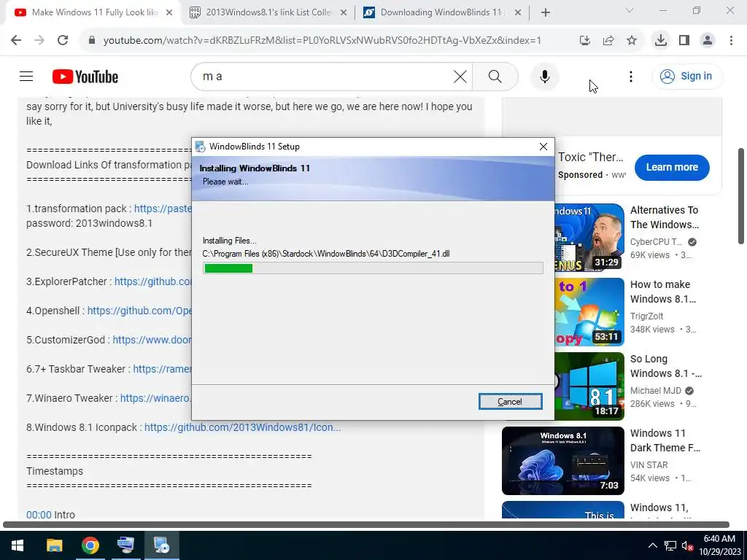Open File Explorer from taskbar
The height and width of the screenshot is (560, 747).
pos(54,545)
